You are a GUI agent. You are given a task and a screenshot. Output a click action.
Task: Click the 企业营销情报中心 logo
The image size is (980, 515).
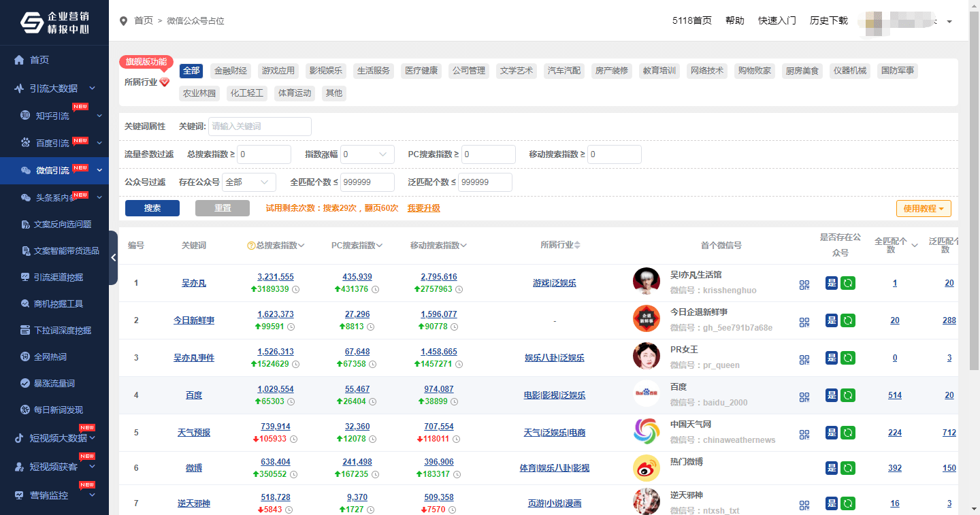(x=54, y=22)
